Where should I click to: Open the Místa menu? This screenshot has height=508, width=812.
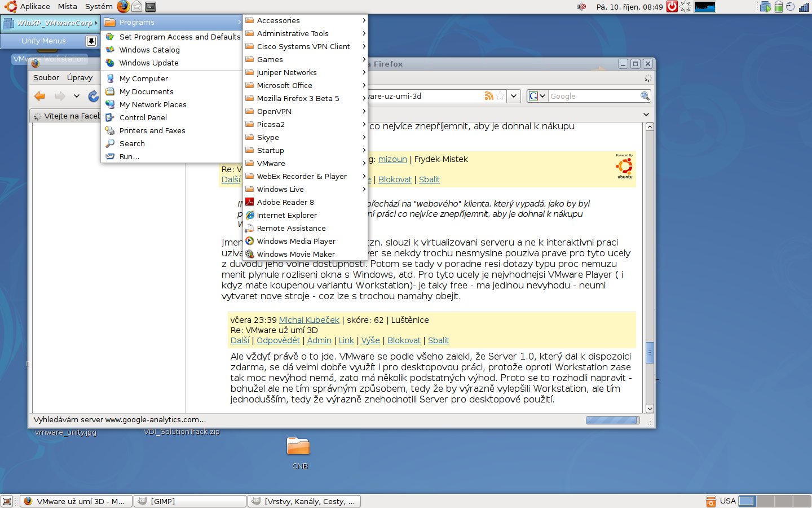68,7
